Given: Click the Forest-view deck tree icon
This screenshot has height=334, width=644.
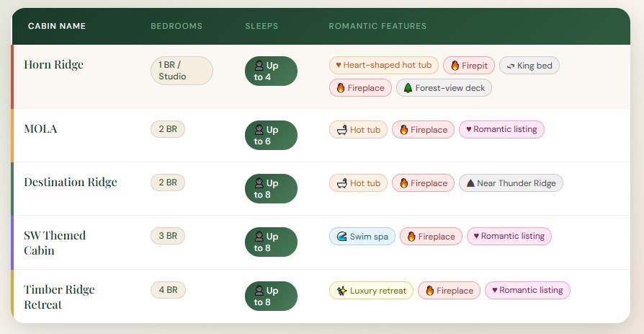Looking at the screenshot, I should pos(408,88).
